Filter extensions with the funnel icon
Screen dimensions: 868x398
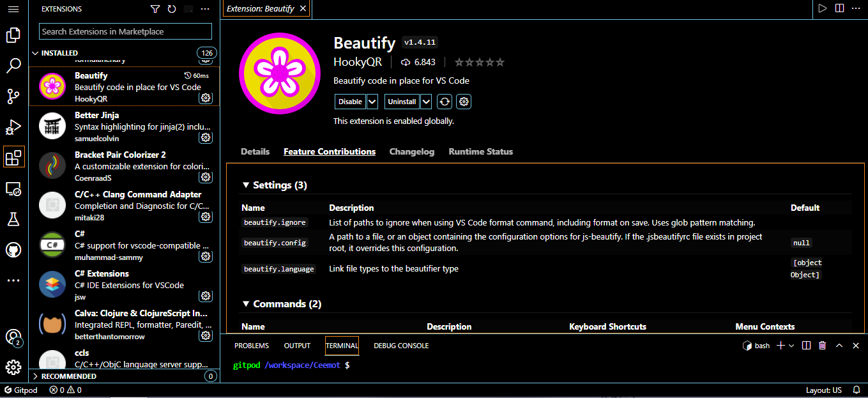coord(155,9)
